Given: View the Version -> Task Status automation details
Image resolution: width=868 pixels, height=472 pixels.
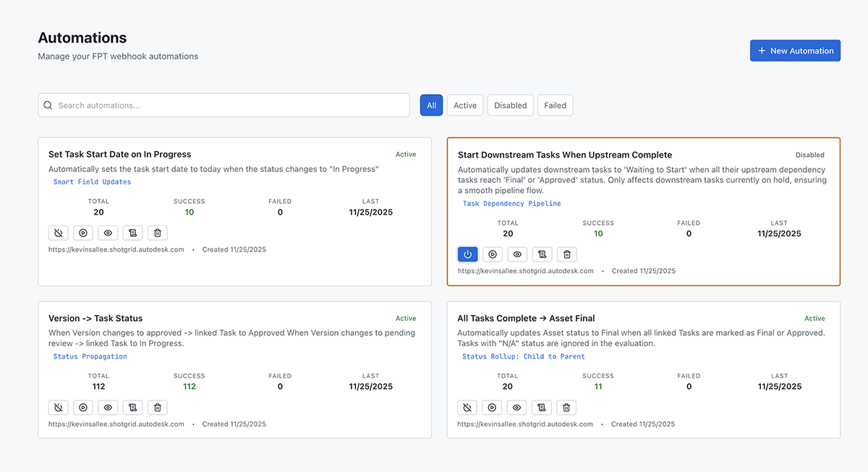Looking at the screenshot, I should point(108,408).
